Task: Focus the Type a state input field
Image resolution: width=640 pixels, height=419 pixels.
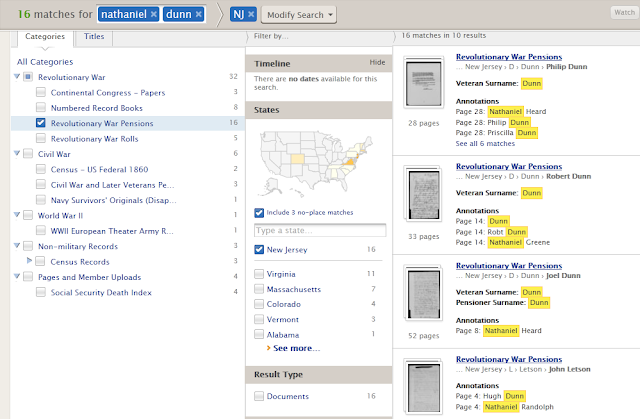Action: 320,231
